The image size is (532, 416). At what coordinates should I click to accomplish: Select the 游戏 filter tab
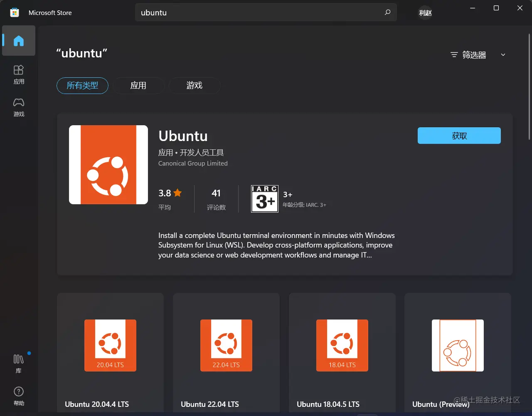195,86
